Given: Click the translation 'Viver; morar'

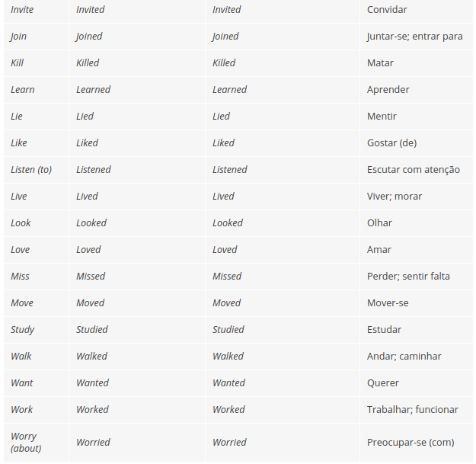Looking at the screenshot, I should [394, 197].
